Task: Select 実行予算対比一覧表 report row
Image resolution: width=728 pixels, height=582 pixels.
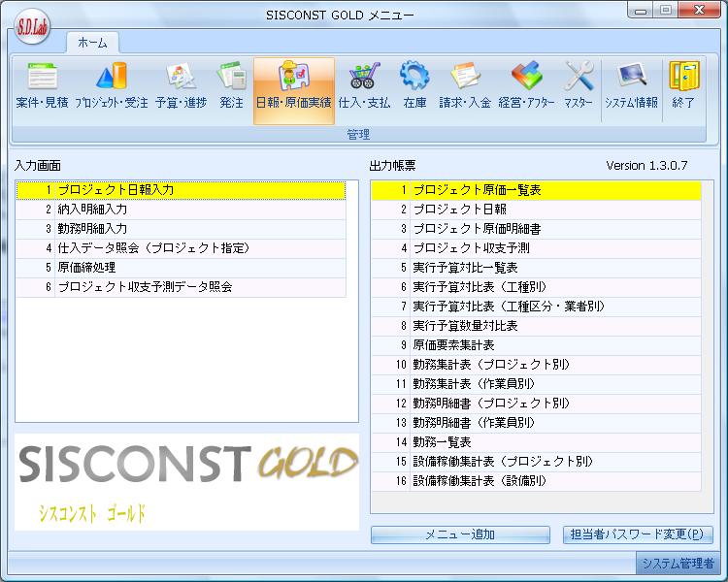Action: pos(536,268)
